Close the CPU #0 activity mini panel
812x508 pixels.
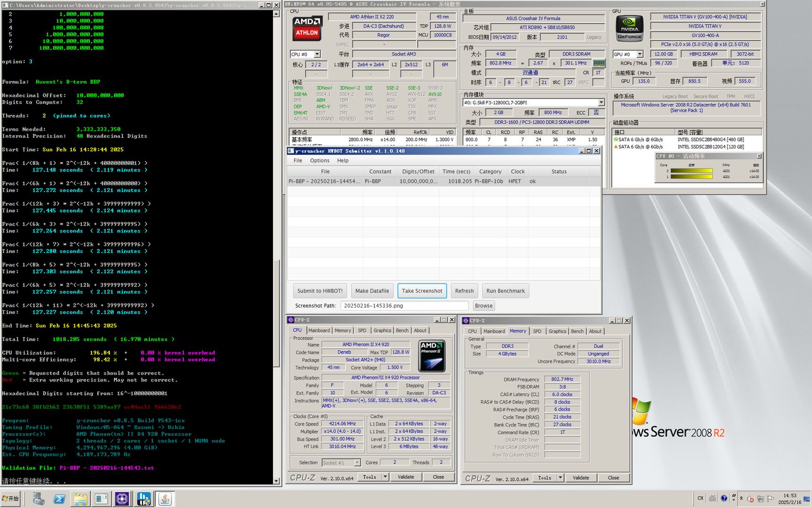(759, 156)
